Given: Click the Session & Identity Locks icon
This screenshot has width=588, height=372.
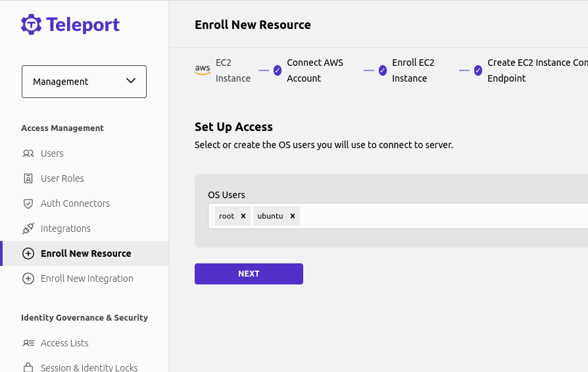Looking at the screenshot, I should [28, 367].
